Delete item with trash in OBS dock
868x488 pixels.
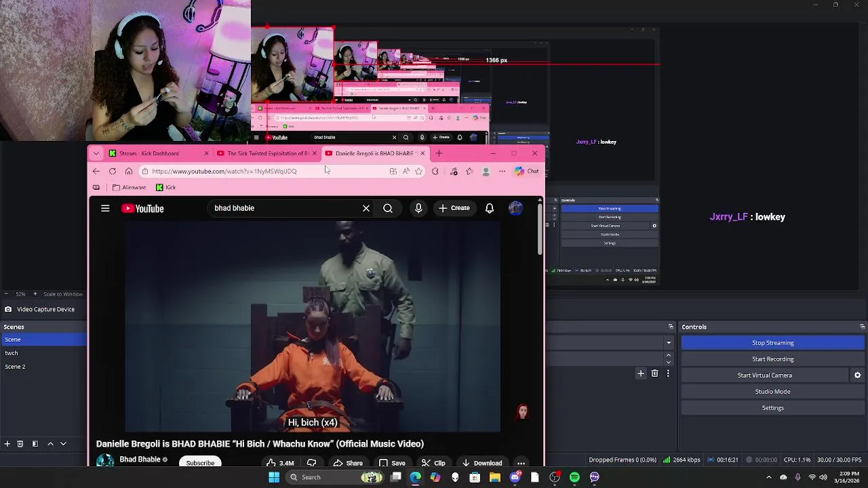click(654, 373)
